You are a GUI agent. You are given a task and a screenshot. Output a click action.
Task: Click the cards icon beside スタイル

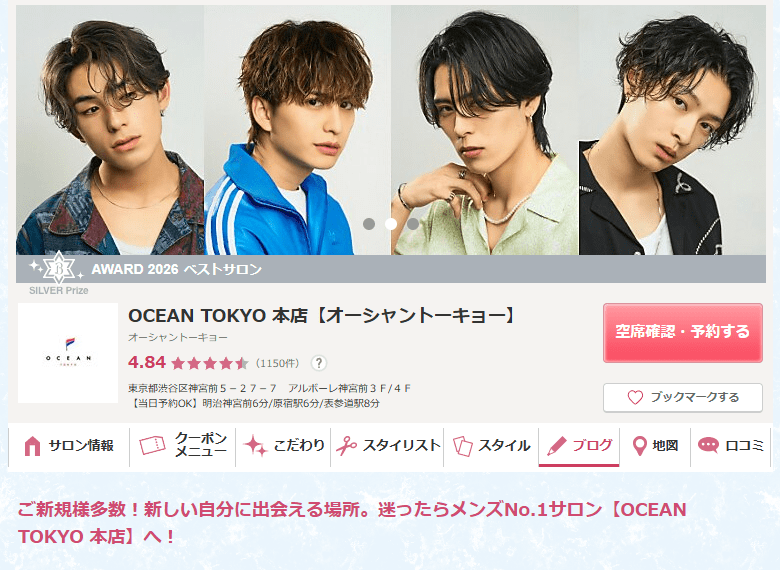click(x=463, y=446)
